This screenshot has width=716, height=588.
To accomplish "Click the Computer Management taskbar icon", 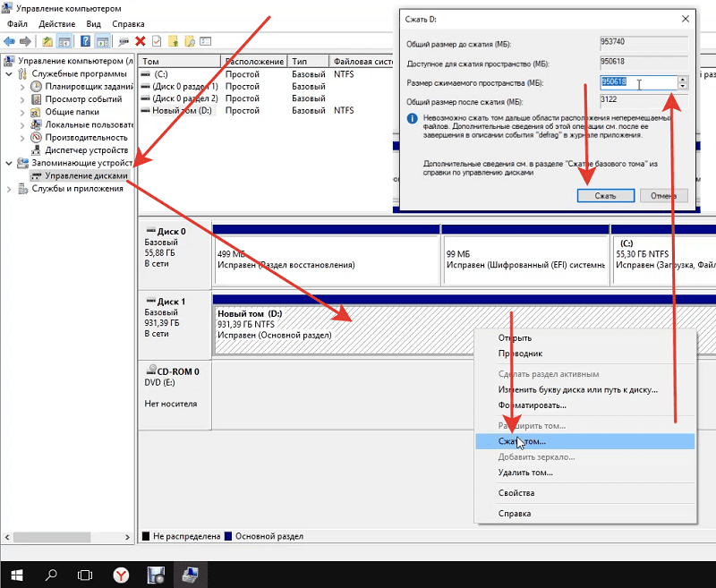I will pos(190,575).
